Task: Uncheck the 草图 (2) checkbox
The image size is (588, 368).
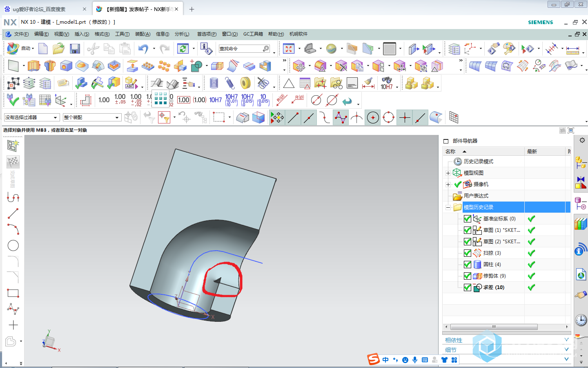Action: 468,242
